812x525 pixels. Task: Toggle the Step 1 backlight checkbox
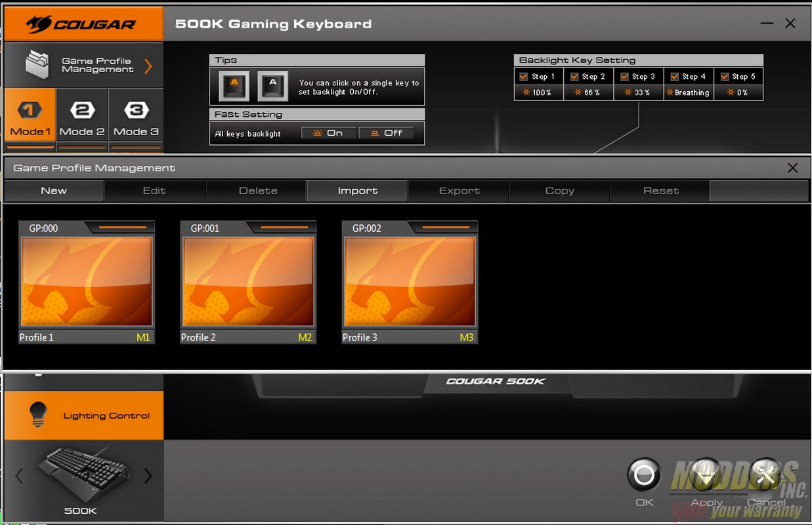coord(524,76)
